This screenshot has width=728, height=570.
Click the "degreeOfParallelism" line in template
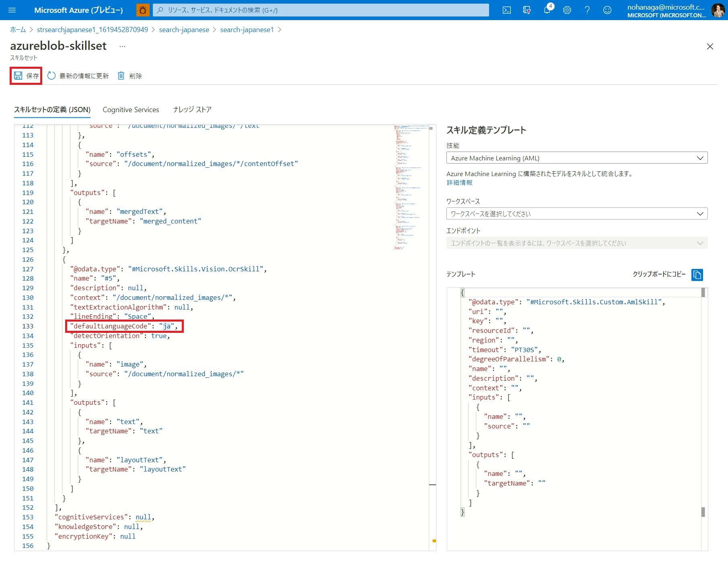pos(516,359)
